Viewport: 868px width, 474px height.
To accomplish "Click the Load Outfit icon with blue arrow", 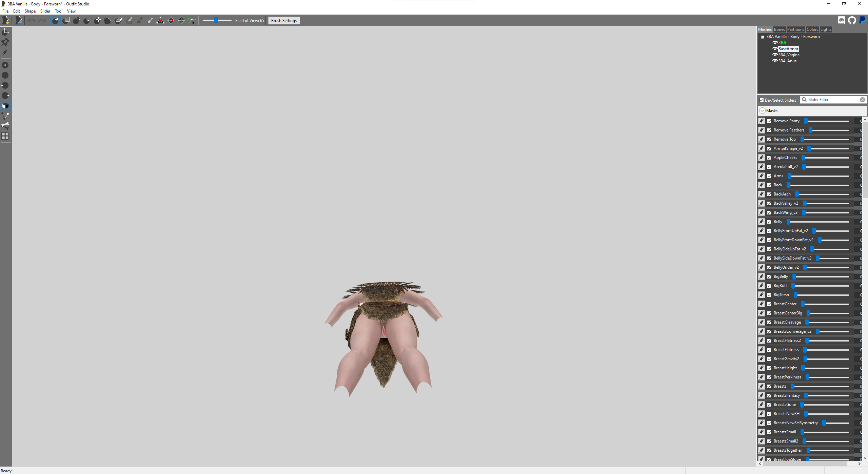I will [x=19, y=21].
